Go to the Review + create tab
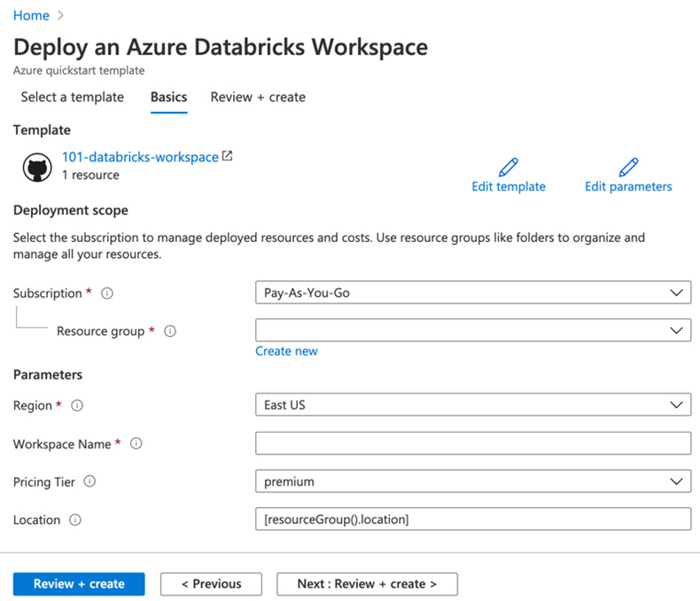The width and height of the screenshot is (700, 601). pyautogui.click(x=258, y=97)
